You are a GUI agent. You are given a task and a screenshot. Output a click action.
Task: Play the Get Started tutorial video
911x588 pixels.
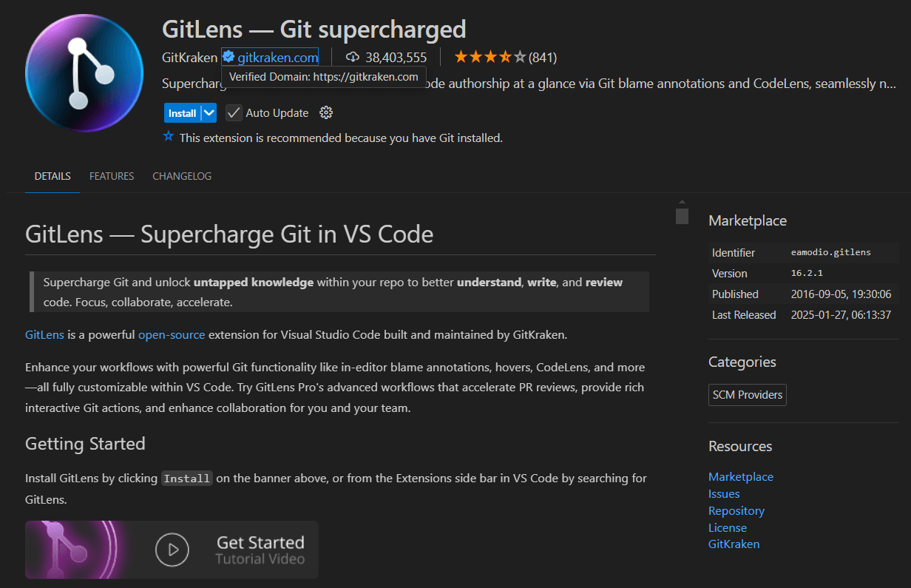[172, 550]
